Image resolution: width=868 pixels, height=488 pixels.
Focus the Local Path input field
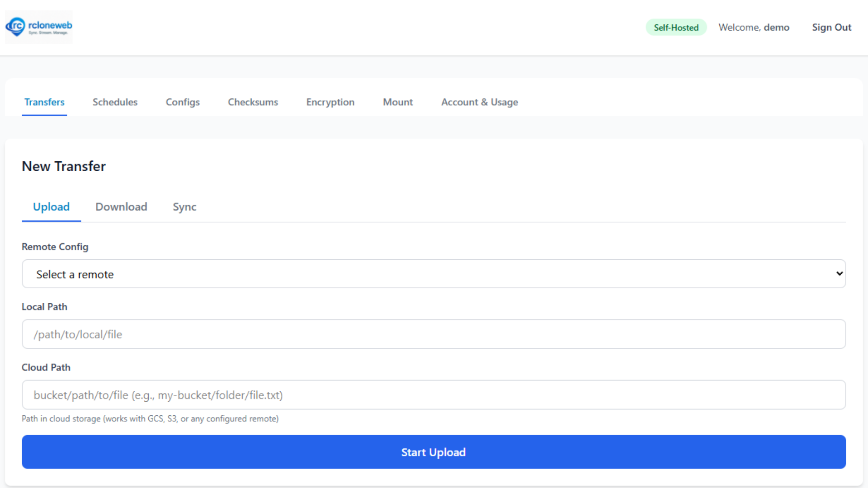(434, 334)
